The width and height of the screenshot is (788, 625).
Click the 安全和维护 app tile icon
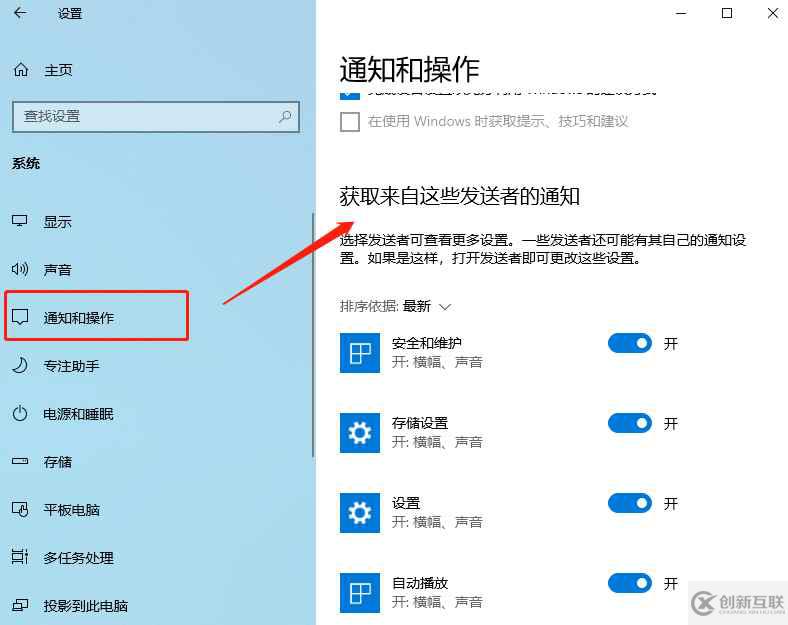(x=360, y=353)
